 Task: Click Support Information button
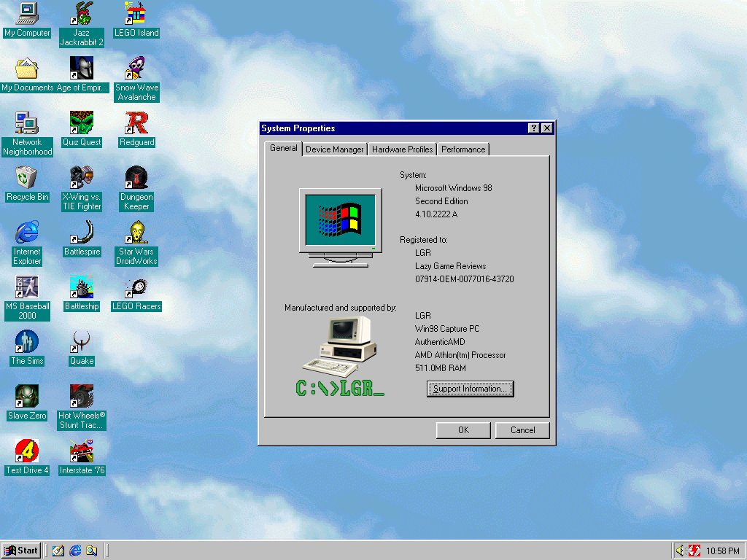coord(470,389)
